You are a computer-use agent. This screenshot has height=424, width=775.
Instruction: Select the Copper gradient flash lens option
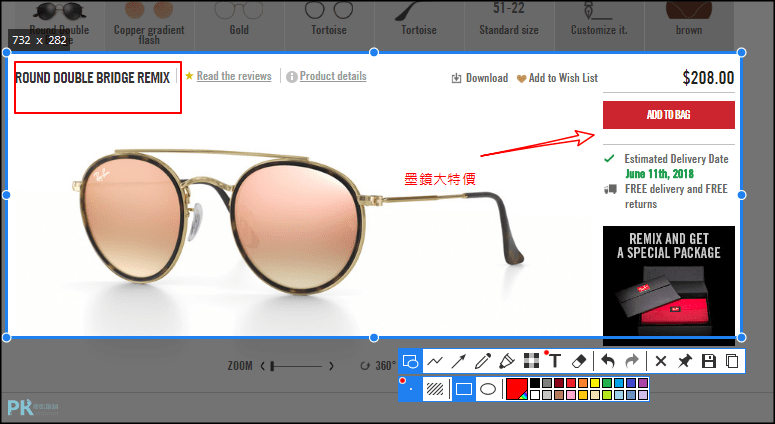tap(149, 24)
